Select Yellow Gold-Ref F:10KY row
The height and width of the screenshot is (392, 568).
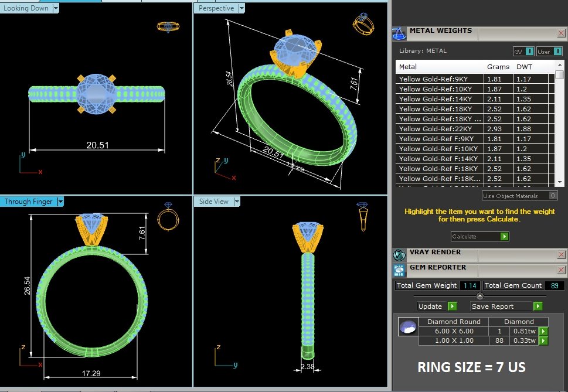coord(475,149)
